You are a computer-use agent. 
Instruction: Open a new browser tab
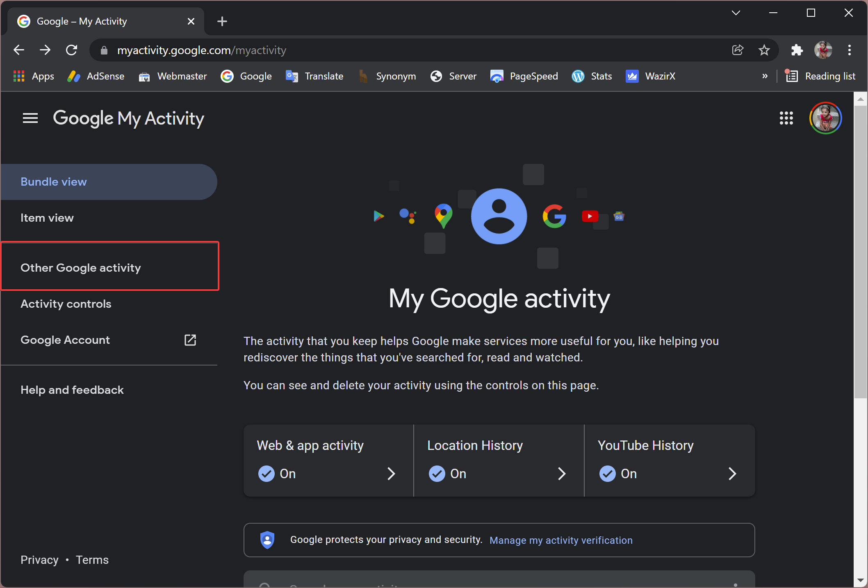coord(222,21)
